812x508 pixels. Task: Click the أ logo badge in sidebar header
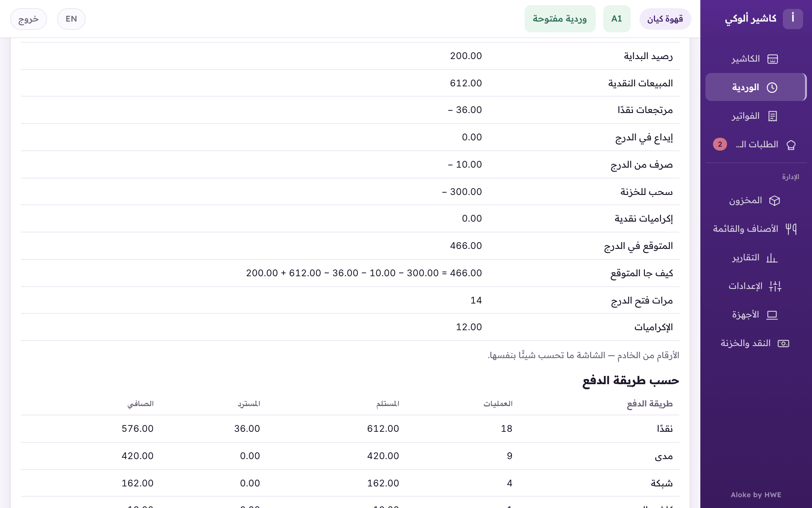coord(793,19)
